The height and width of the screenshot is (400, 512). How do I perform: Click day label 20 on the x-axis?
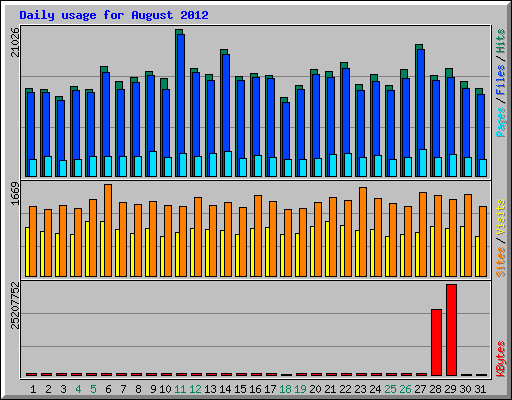pos(315,389)
